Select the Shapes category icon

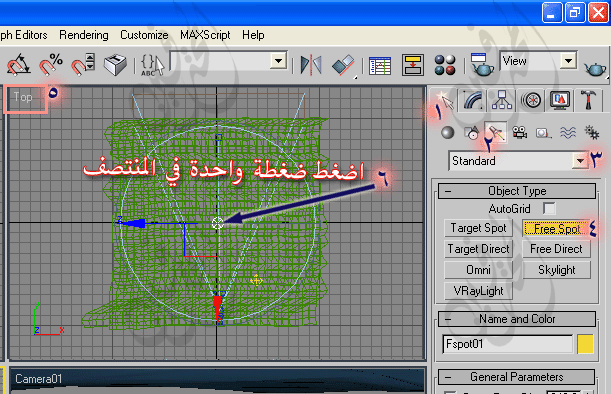click(471, 133)
